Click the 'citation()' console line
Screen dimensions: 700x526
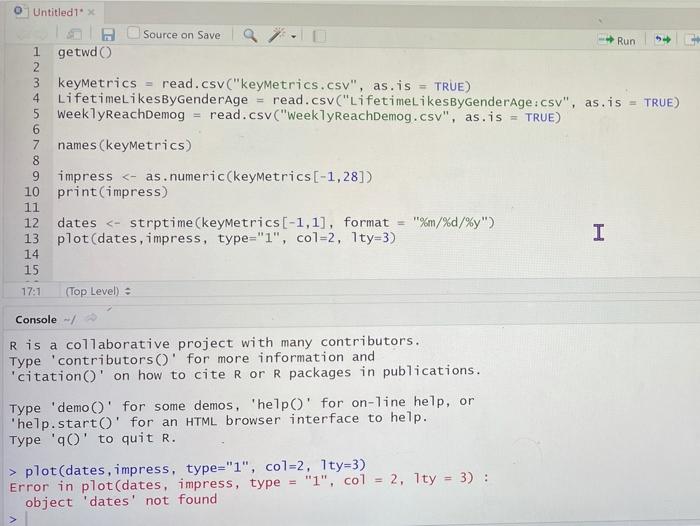pos(245,374)
